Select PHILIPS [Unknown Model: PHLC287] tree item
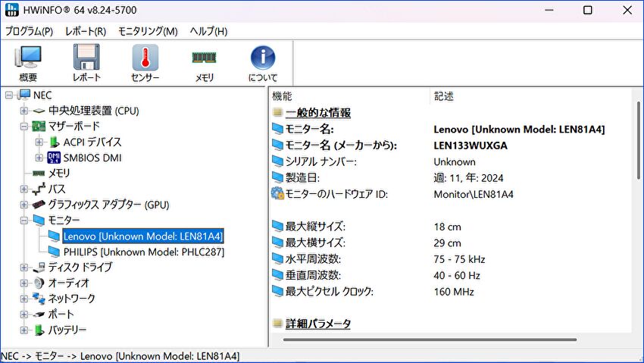The image size is (644, 363). pos(144,252)
